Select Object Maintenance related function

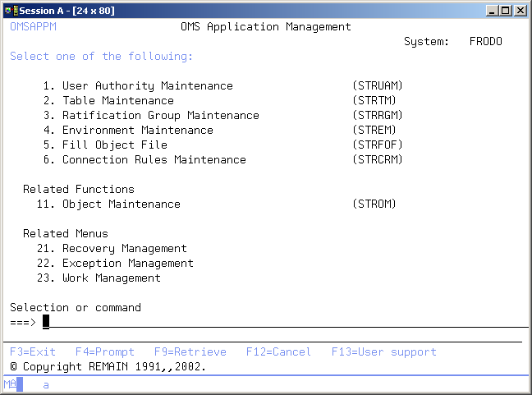121,204
